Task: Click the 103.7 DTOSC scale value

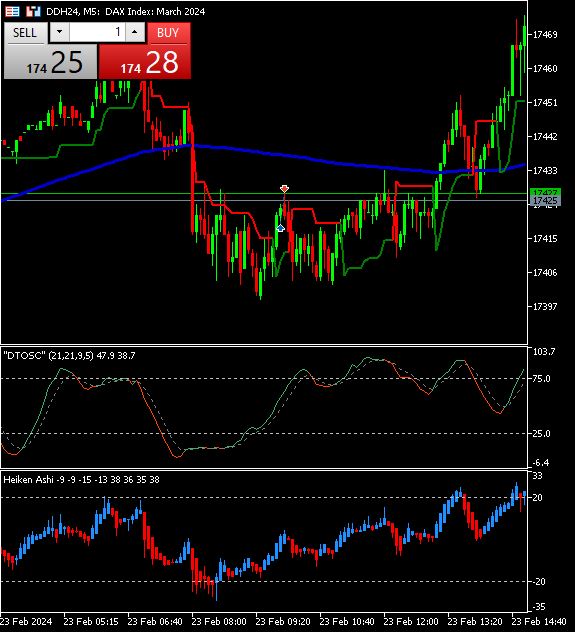Action: click(544, 352)
